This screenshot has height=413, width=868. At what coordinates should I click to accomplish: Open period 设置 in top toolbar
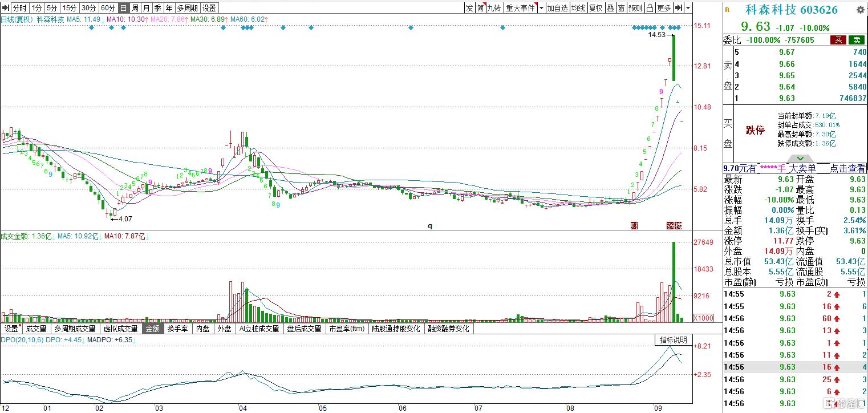(x=209, y=8)
